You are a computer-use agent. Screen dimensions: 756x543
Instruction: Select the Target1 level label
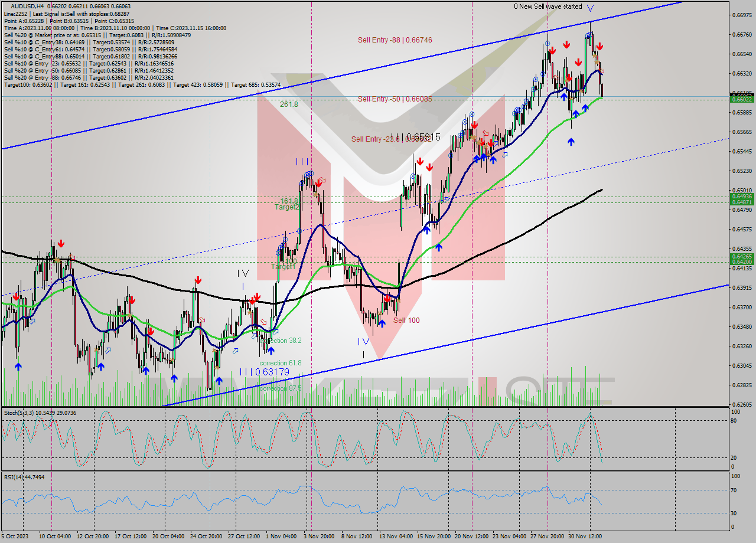tap(283, 267)
